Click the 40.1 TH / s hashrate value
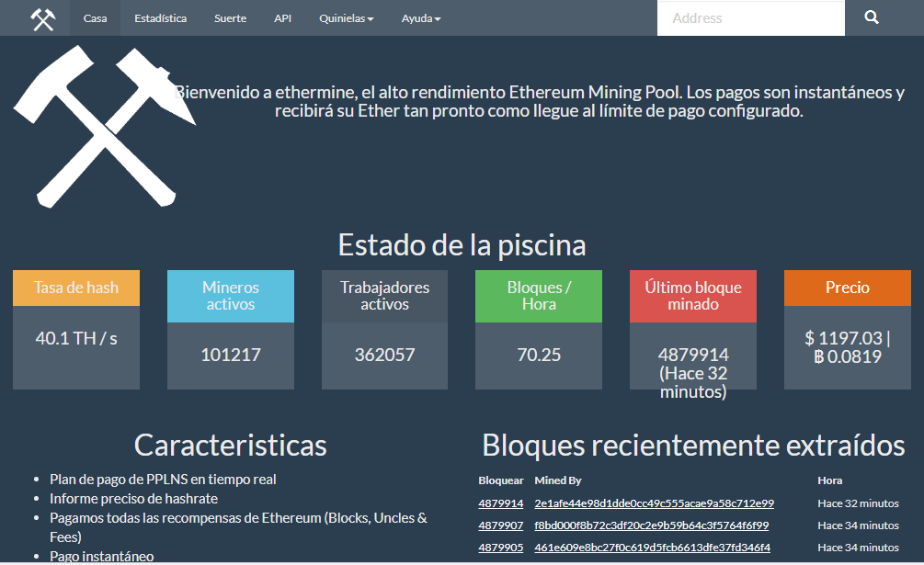 click(76, 338)
